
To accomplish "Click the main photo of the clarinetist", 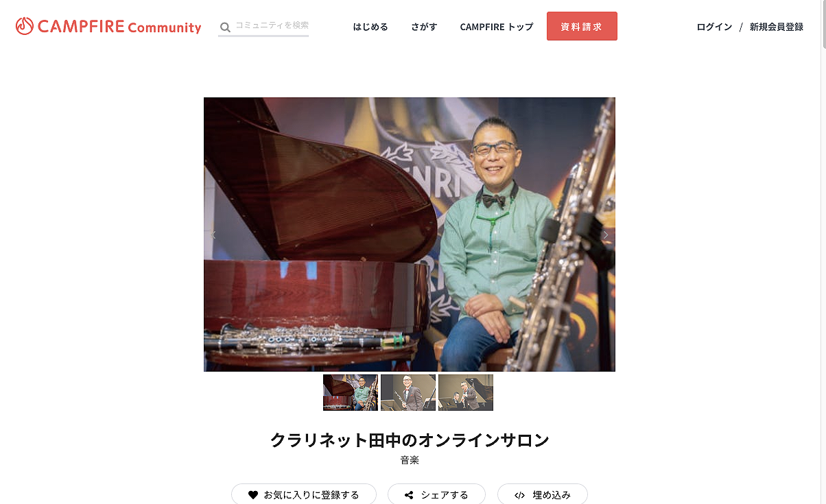I will pos(410,235).
